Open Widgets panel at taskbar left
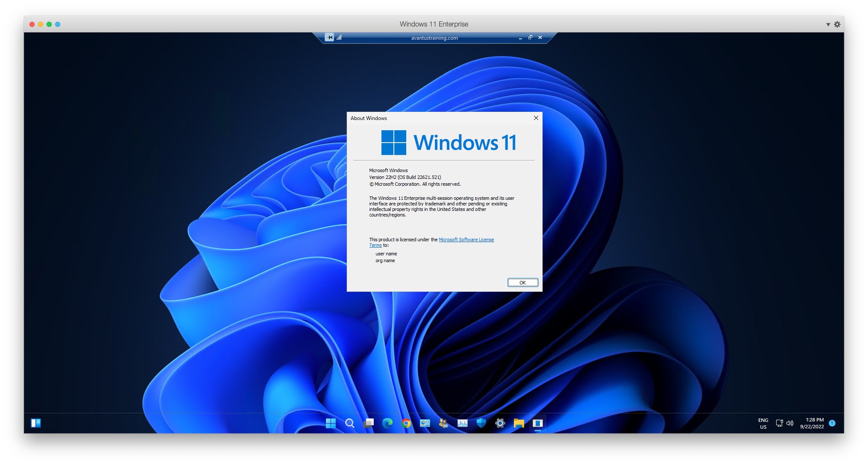This screenshot has height=465, width=868. pyautogui.click(x=36, y=423)
